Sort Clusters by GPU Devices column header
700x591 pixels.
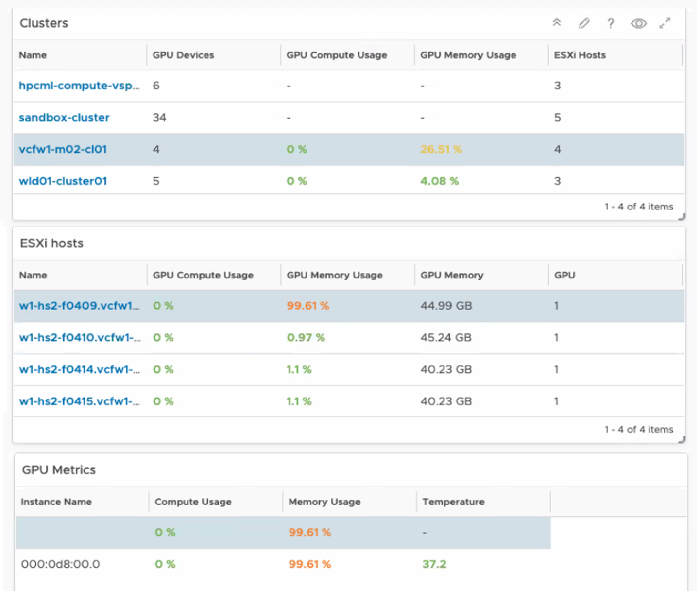click(x=183, y=55)
